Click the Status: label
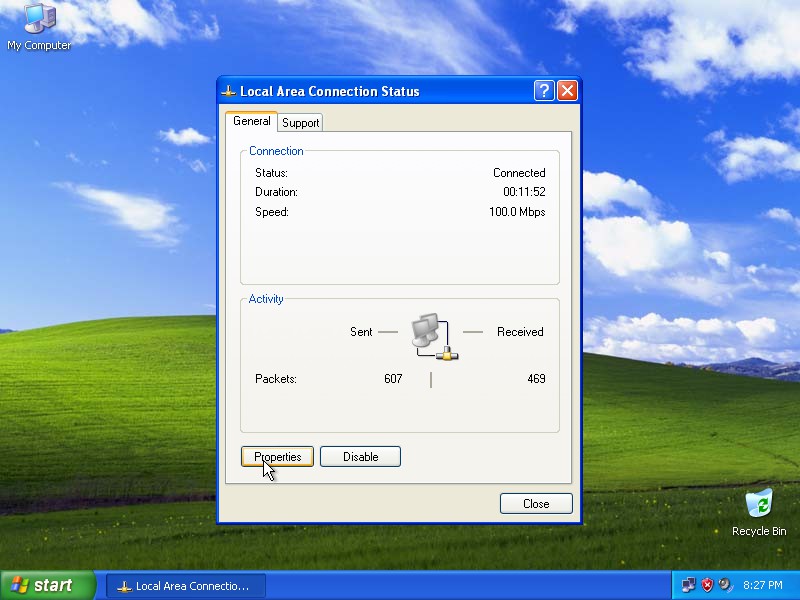This screenshot has width=800, height=600. click(x=271, y=173)
